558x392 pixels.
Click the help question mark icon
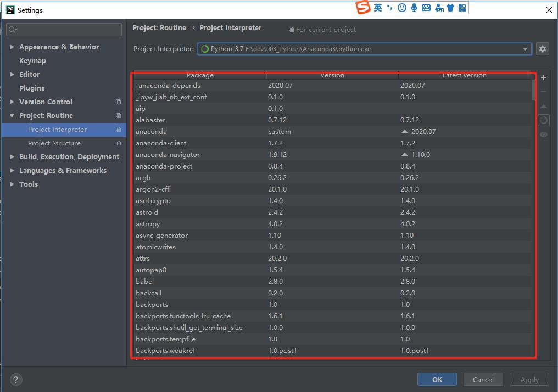pos(16,379)
